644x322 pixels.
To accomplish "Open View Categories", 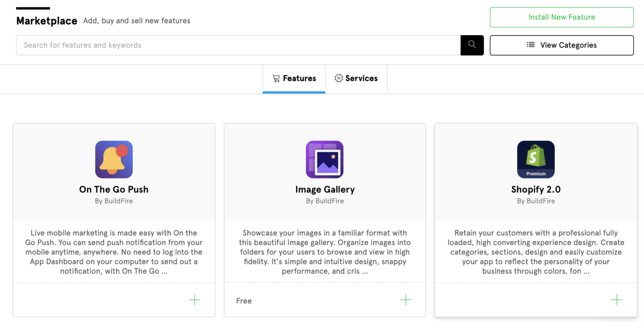I will coord(562,45).
